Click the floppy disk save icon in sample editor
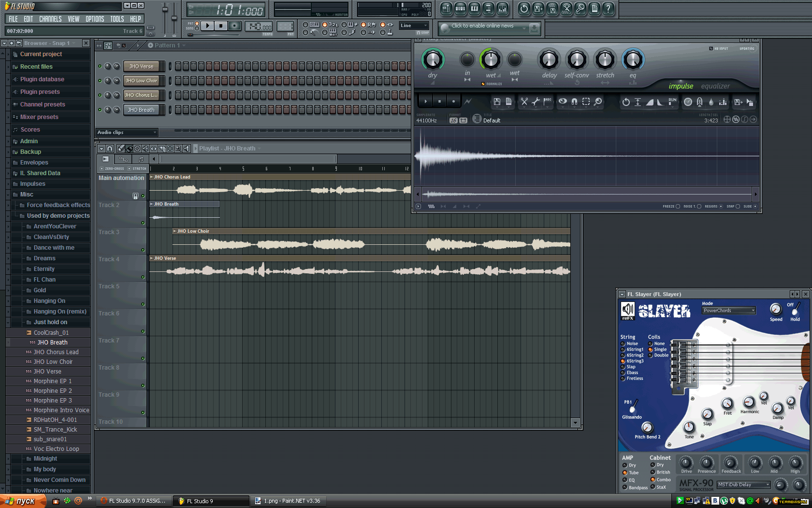812x508 pixels. click(497, 102)
